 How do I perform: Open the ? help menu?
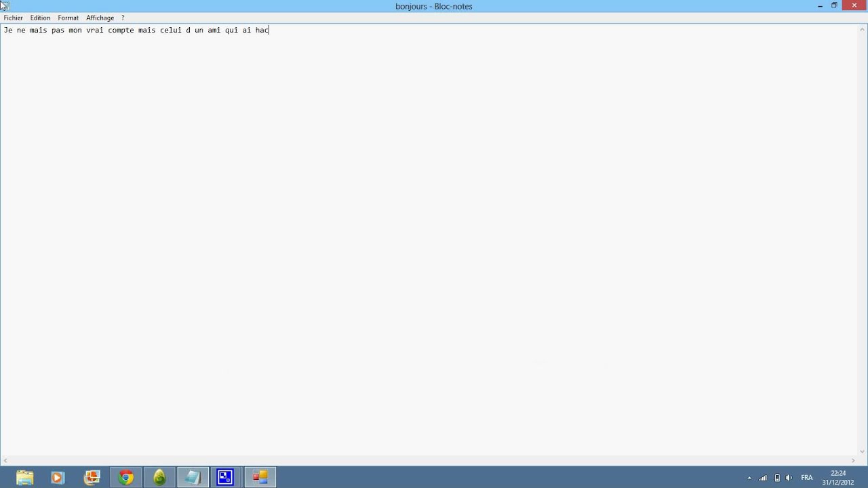(123, 18)
